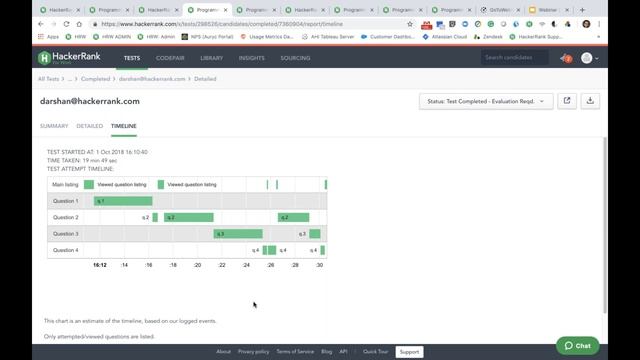Open the Apps bookmarks shortcut
Viewport: 640px width, 360px height.
[48, 37]
